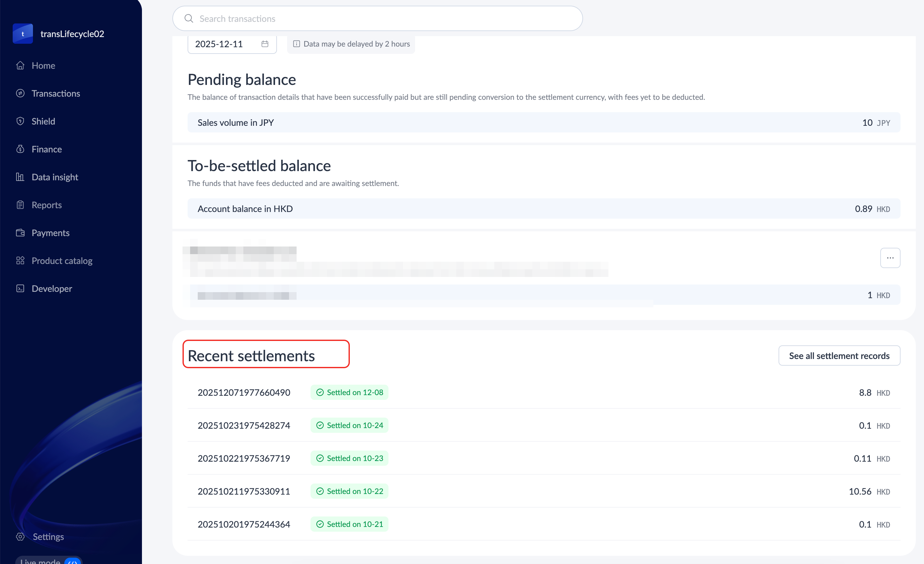
Task: Click the Reports clipboard icon
Action: [20, 205]
